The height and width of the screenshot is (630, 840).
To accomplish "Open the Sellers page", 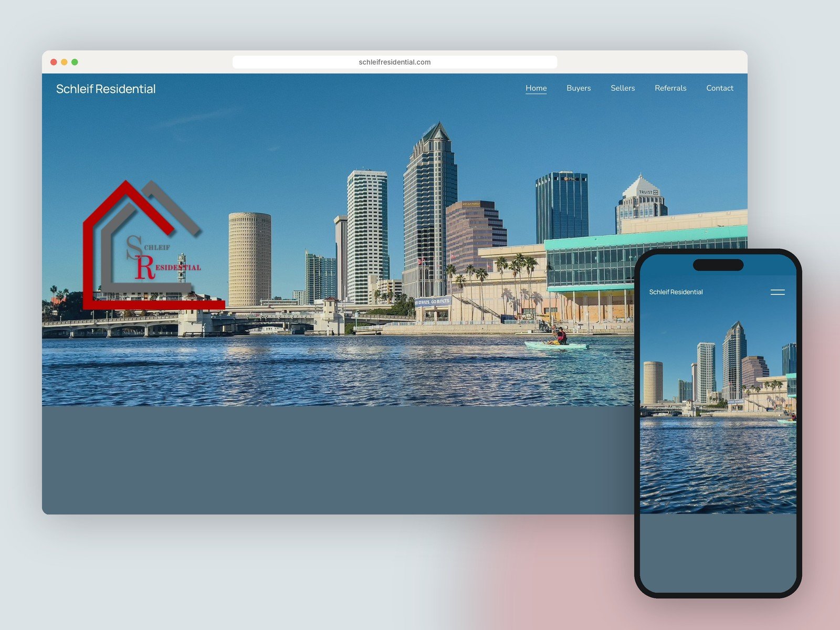I will (623, 88).
